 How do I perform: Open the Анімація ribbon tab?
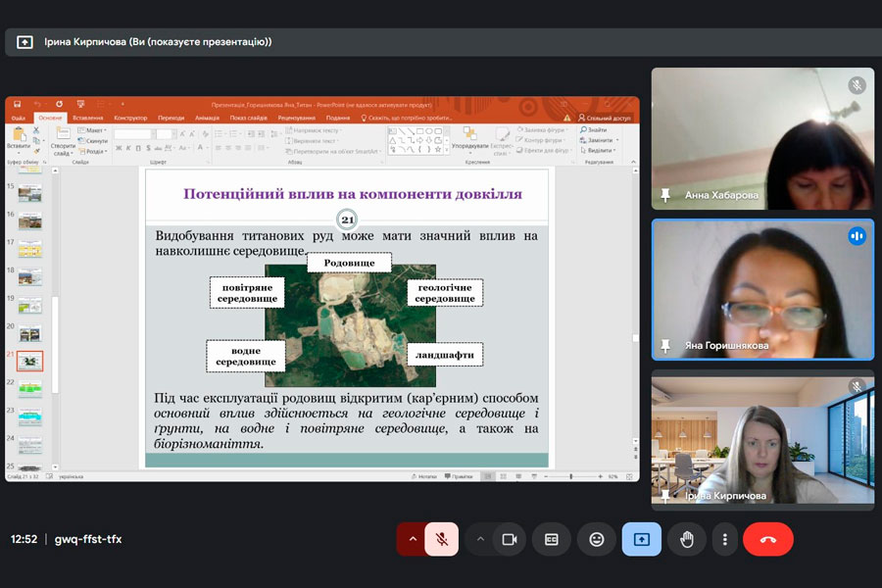point(207,118)
